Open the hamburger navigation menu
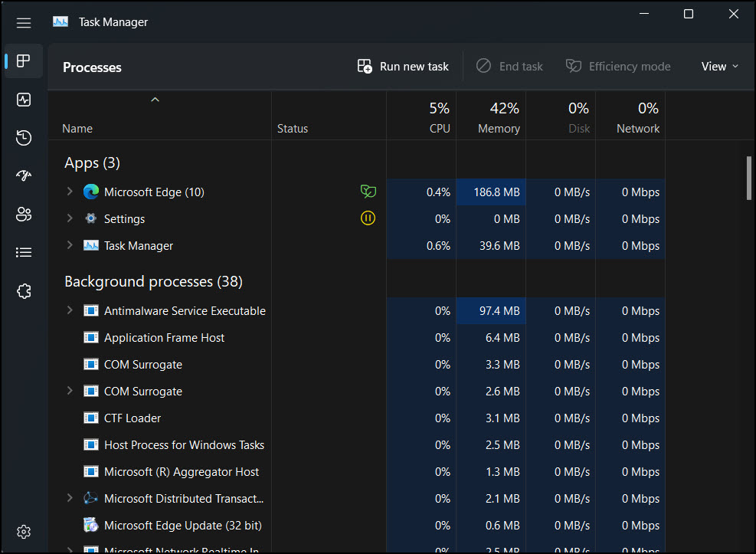 (x=24, y=23)
